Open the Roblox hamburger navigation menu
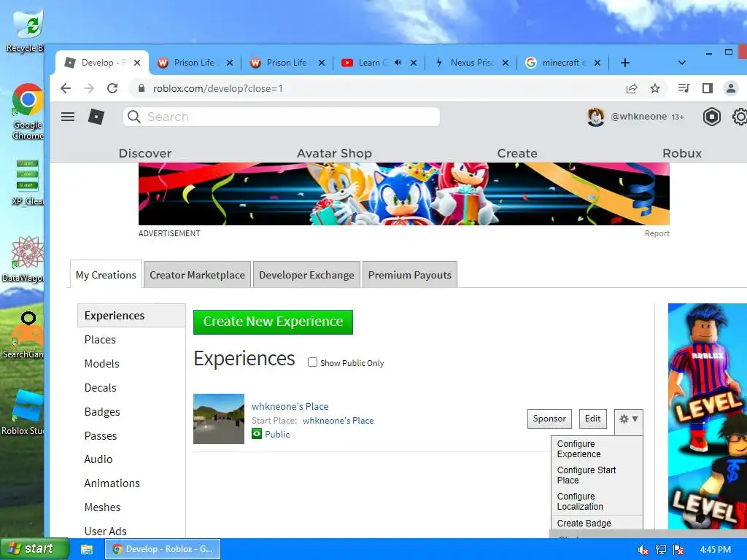The width and height of the screenshot is (747, 560). (68, 117)
